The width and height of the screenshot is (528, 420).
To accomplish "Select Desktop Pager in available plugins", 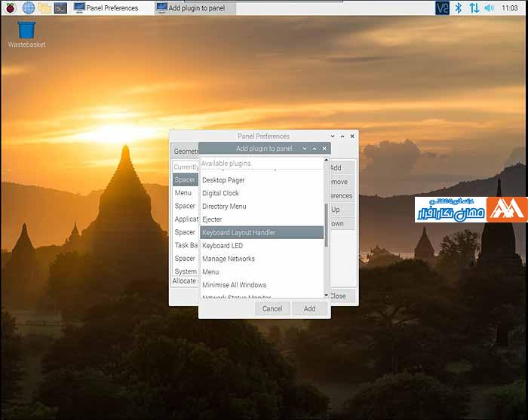I will 262,180.
